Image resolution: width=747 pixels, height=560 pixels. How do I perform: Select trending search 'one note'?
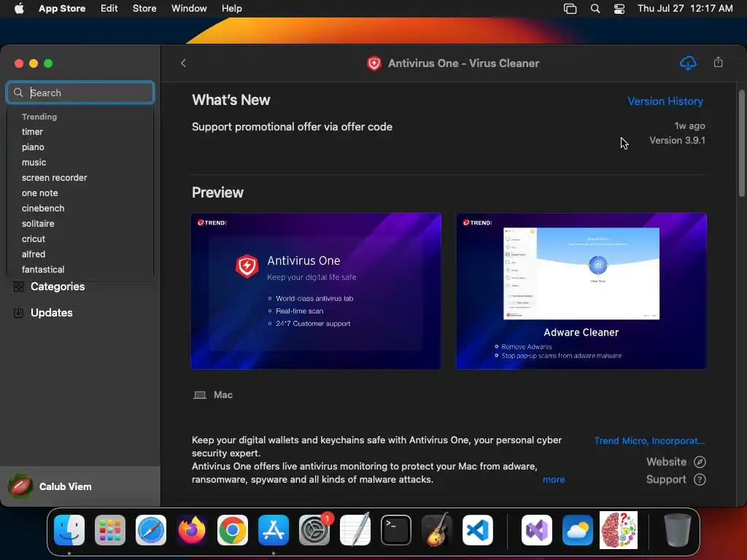click(39, 192)
